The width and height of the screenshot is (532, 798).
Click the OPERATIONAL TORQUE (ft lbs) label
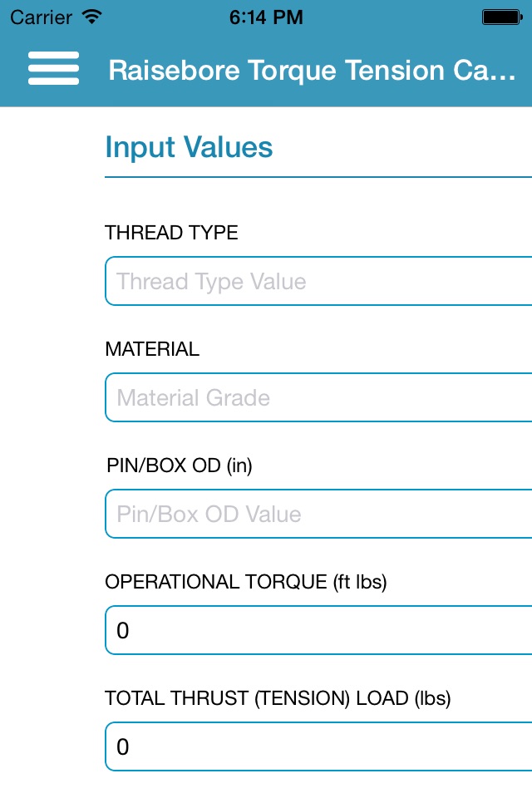click(x=246, y=582)
